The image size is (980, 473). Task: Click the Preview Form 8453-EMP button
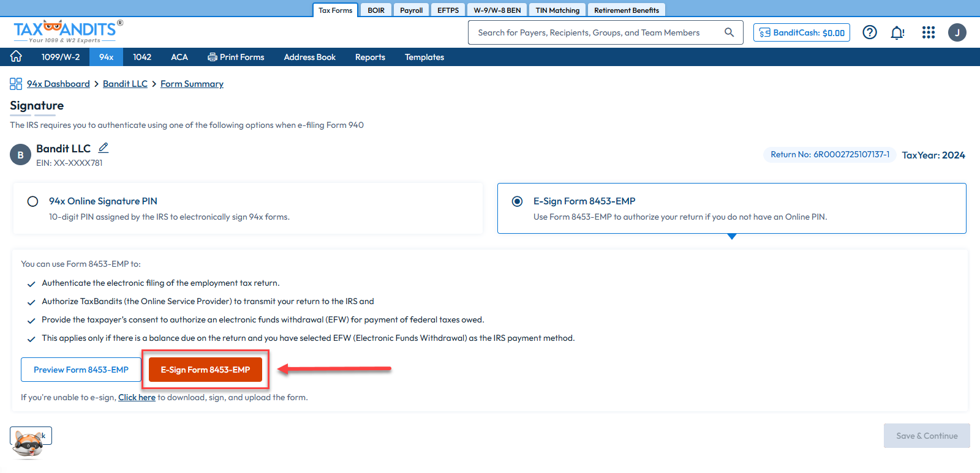point(81,370)
